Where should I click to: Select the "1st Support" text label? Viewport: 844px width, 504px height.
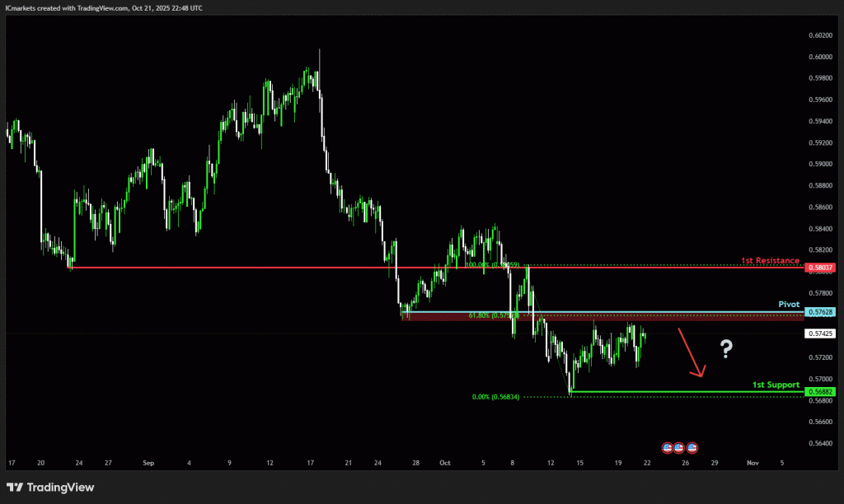[776, 385]
